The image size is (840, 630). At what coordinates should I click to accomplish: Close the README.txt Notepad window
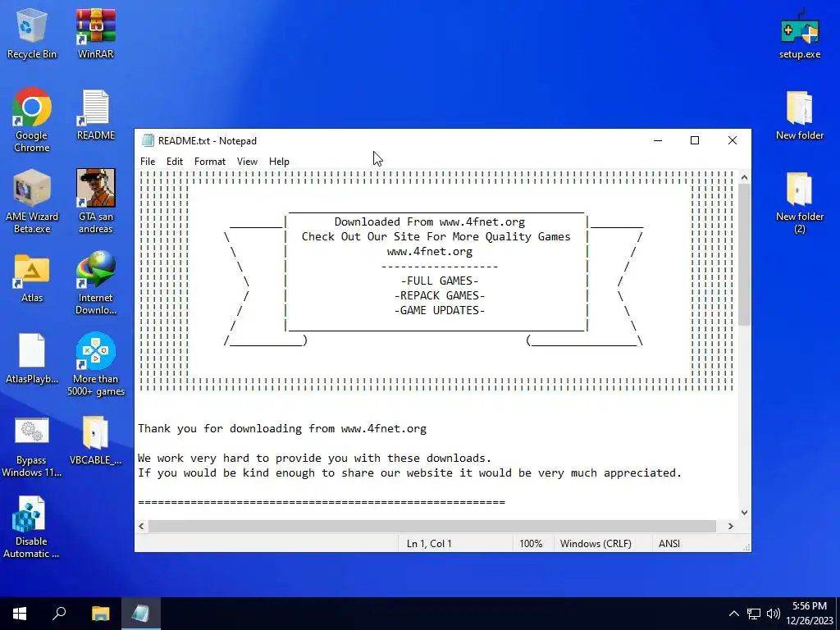click(733, 140)
